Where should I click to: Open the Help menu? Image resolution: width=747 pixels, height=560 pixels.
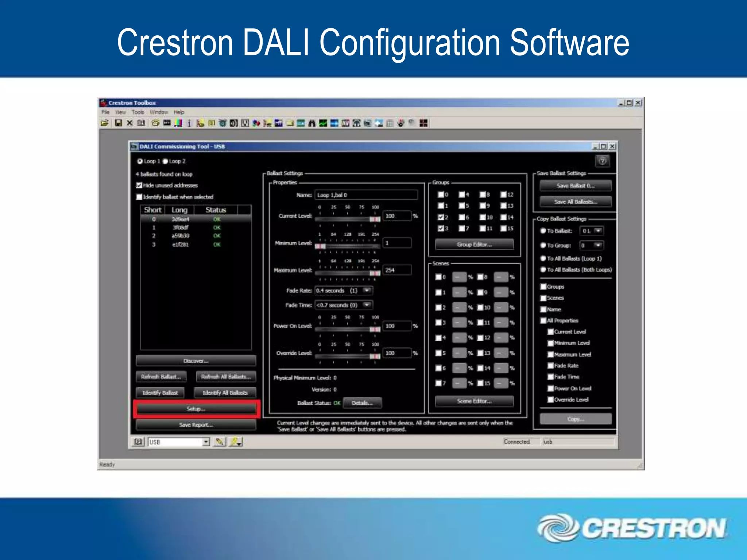[x=179, y=112]
